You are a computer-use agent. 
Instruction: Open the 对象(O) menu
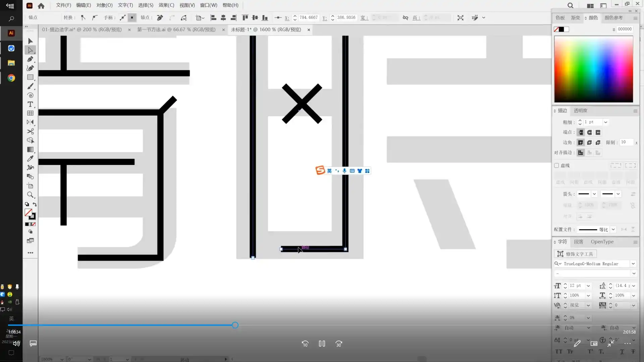point(104,5)
